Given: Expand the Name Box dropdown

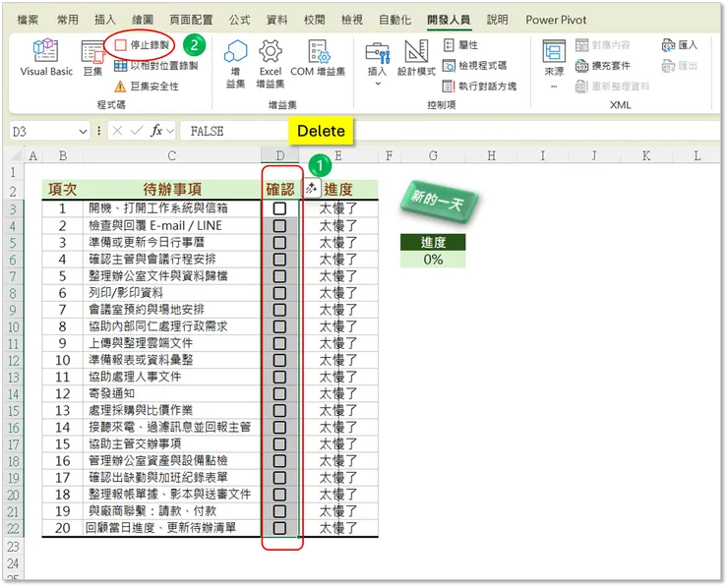Looking at the screenshot, I should (x=83, y=132).
